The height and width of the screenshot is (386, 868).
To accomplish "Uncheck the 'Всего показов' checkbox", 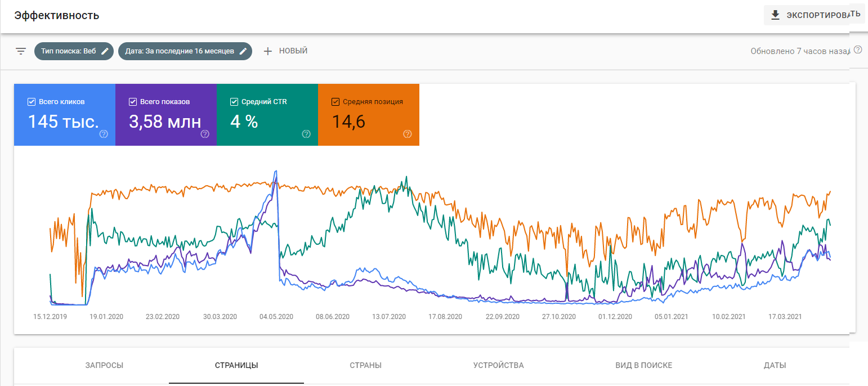I will [x=133, y=102].
